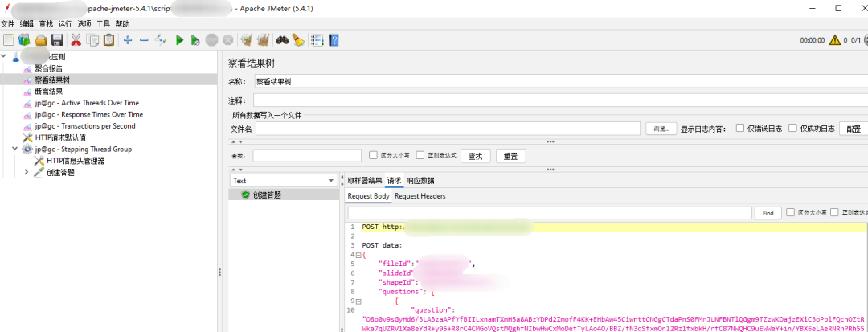Tick 区分大小写 beside the Find button
This screenshot has height=332, width=868.
(790, 212)
